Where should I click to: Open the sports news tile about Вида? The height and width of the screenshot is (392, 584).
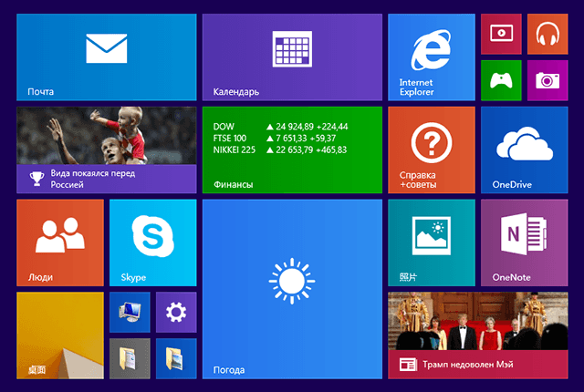click(x=107, y=150)
